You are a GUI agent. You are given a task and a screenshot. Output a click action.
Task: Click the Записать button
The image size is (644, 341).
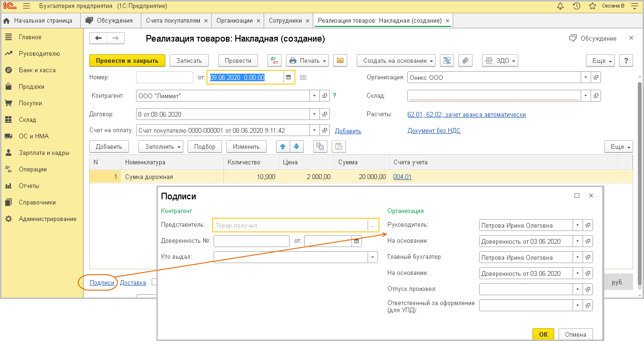189,60
